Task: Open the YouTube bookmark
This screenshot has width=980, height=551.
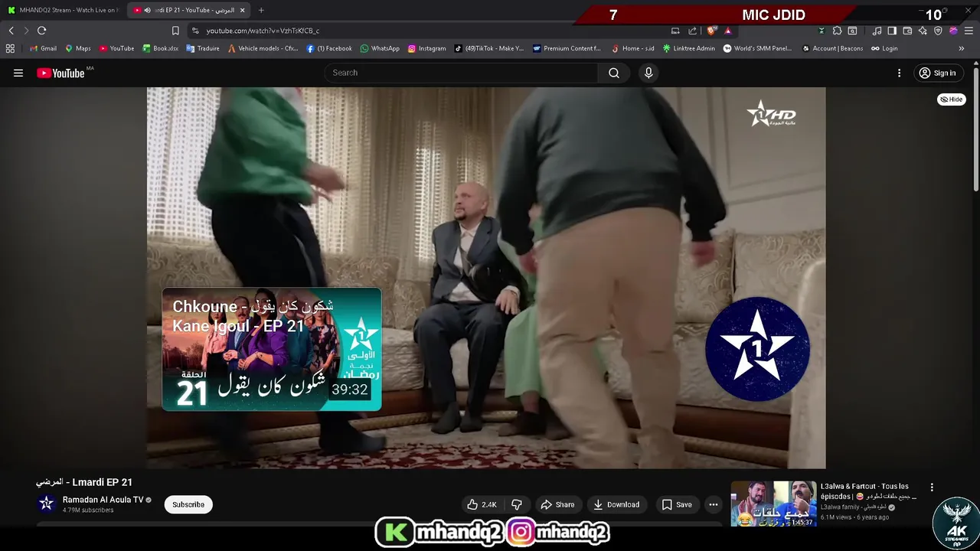Action: pyautogui.click(x=116, y=48)
